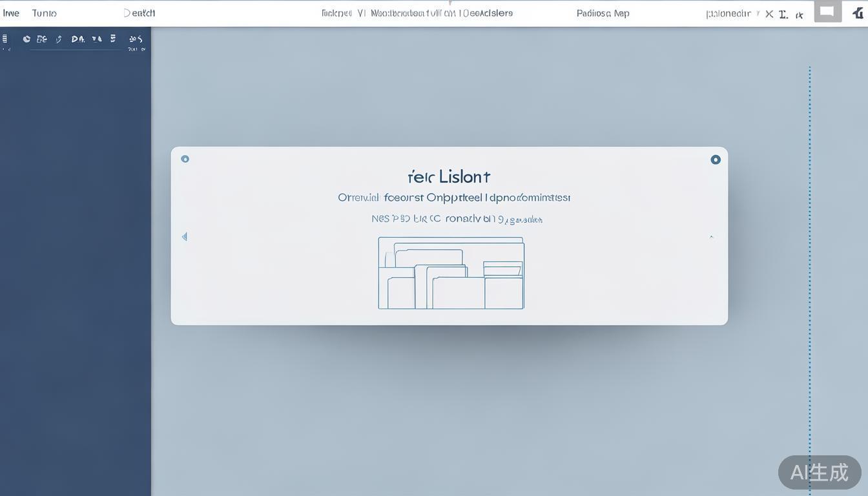Click the text 'T' icon in top bar
Viewport: 868px width, 496px height.
[783, 14]
